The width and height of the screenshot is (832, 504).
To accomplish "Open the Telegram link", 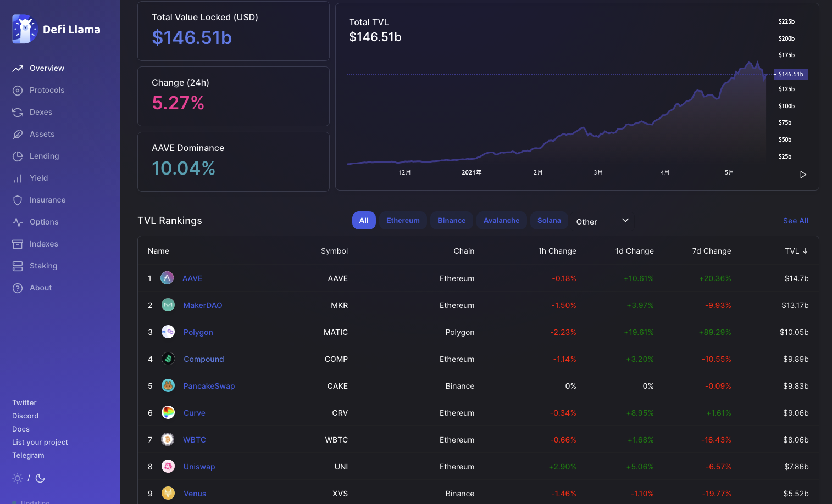I will 28,455.
